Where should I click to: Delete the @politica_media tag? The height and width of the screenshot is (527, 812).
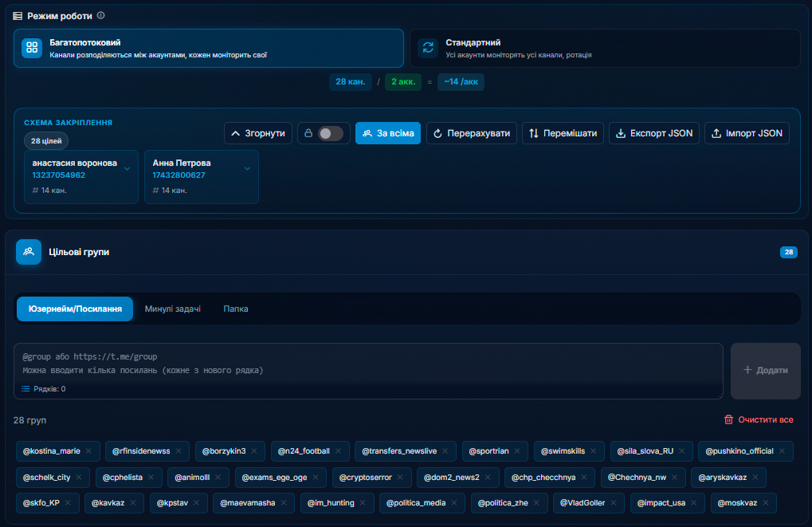[454, 502]
